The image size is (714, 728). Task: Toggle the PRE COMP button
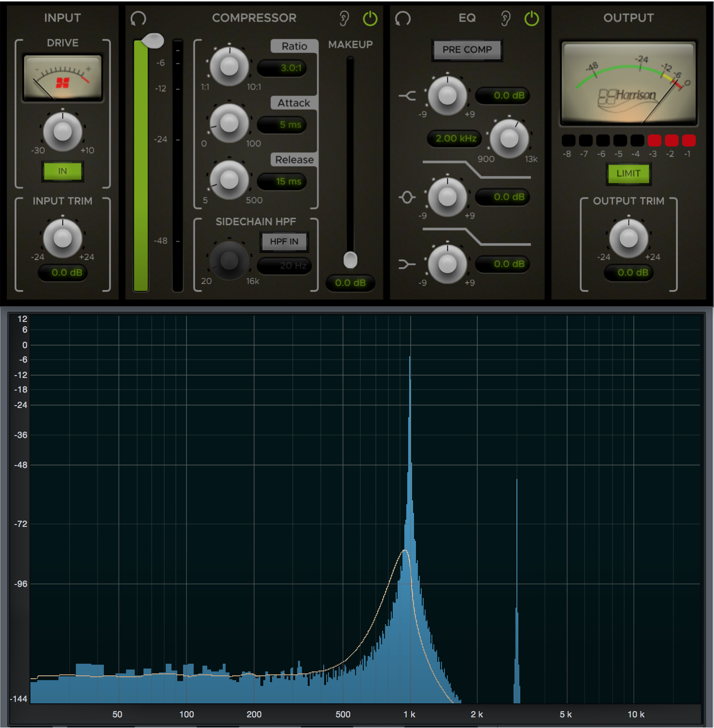(467, 50)
